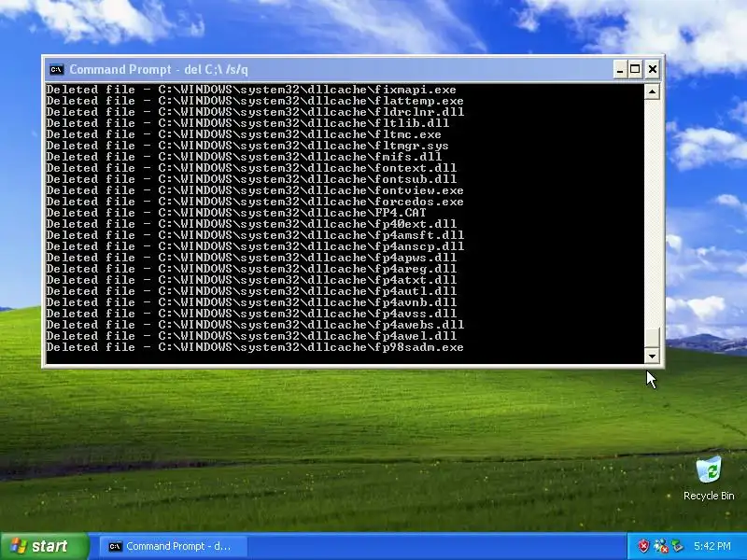Maximize the Command Prompt window
Screen dimensions: 747x560
[635, 69]
